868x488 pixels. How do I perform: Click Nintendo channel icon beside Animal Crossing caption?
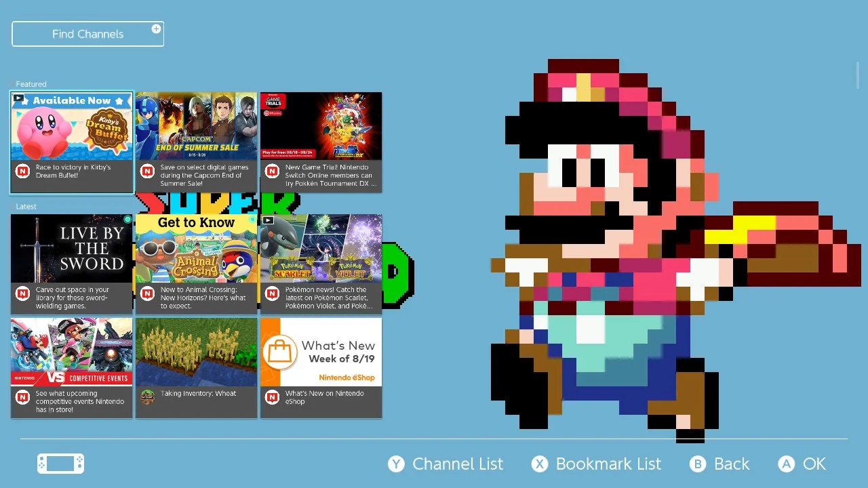click(x=147, y=293)
